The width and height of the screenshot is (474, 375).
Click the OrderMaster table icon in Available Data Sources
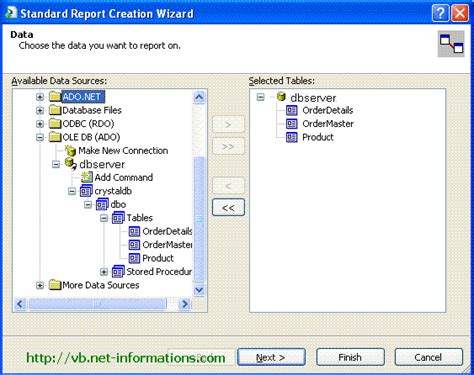pos(134,245)
